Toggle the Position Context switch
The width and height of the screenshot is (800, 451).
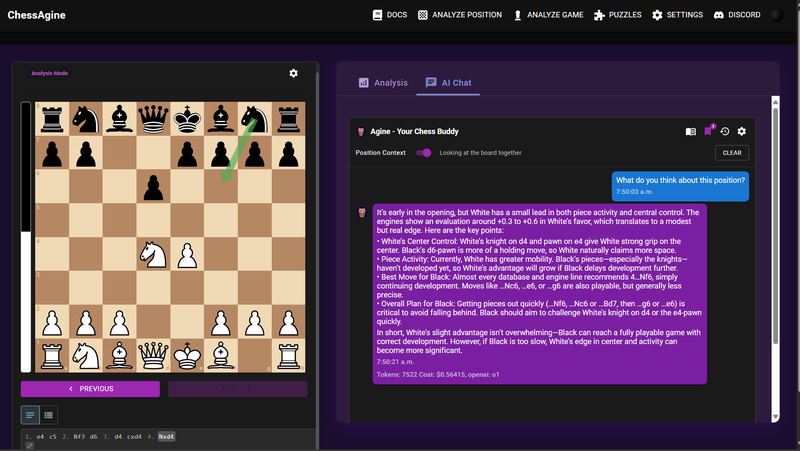click(424, 153)
